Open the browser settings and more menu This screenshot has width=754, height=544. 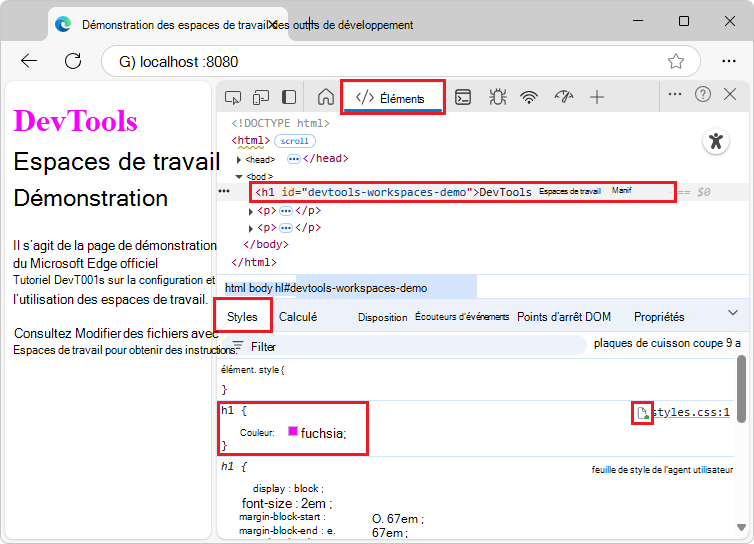point(729,61)
